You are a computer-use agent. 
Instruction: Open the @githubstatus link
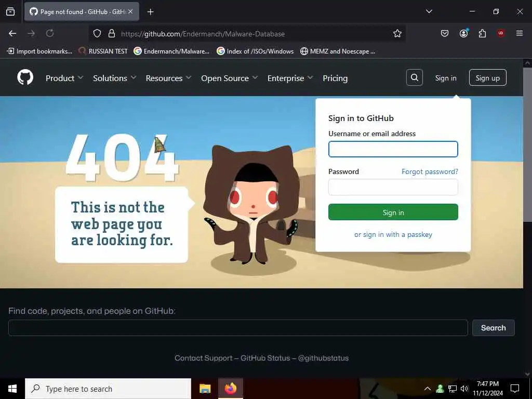323,358
